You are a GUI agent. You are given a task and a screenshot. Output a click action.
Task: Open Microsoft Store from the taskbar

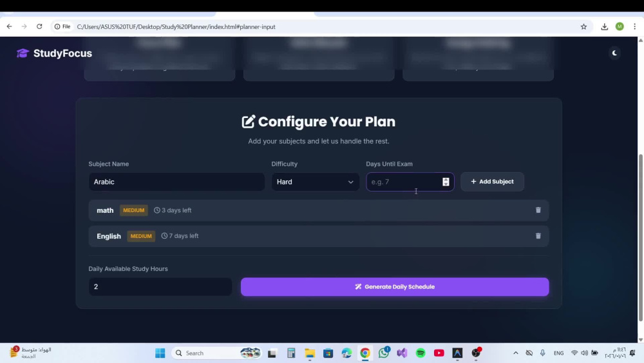[328, 353]
